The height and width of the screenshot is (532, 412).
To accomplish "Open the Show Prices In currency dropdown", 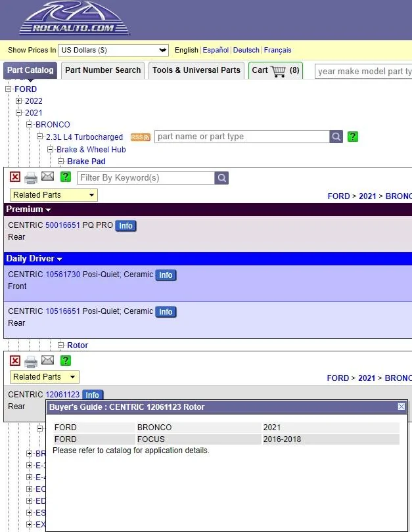I will pos(114,50).
